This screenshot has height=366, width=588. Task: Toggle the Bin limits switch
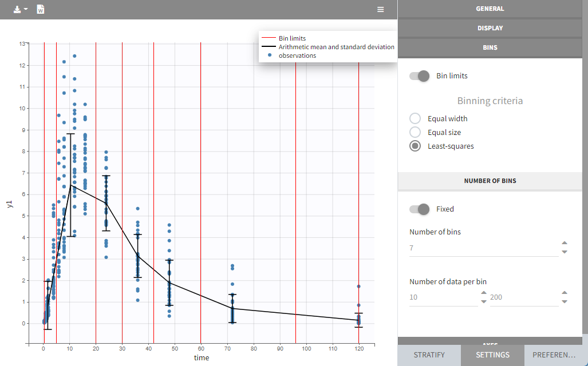pos(420,76)
